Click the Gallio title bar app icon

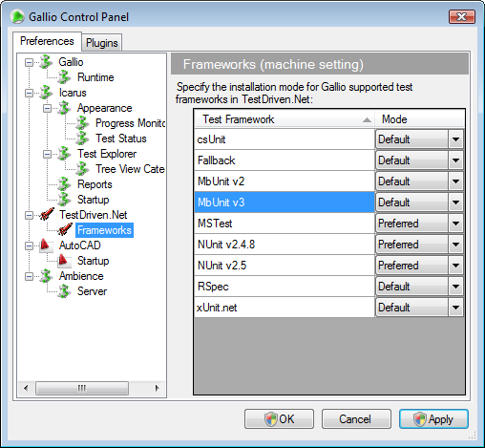(17, 16)
